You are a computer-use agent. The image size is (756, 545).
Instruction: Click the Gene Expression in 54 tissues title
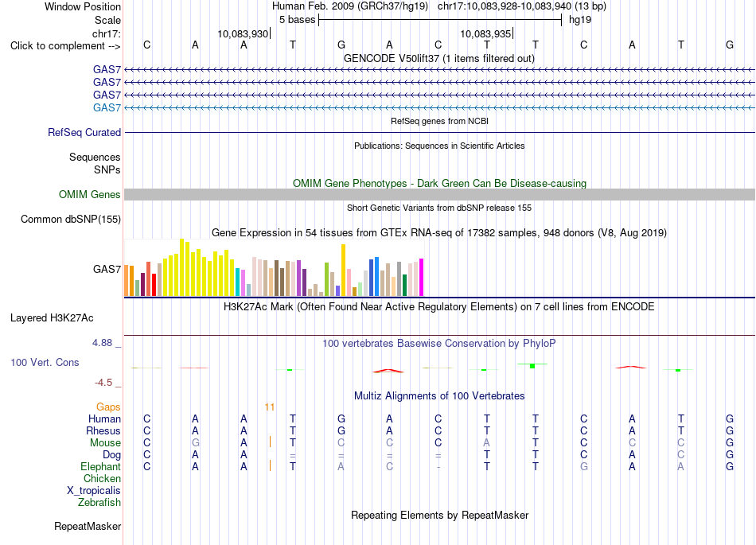pyautogui.click(x=438, y=233)
